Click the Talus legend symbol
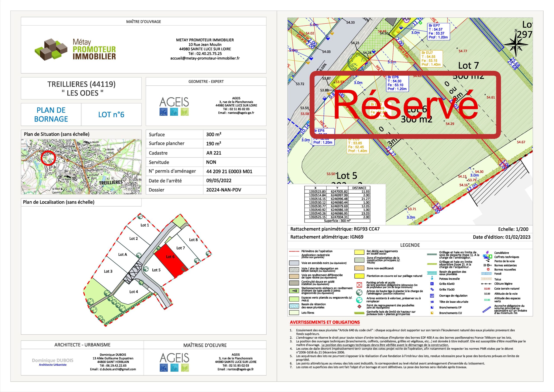This screenshot has width=554, height=392. (486, 279)
